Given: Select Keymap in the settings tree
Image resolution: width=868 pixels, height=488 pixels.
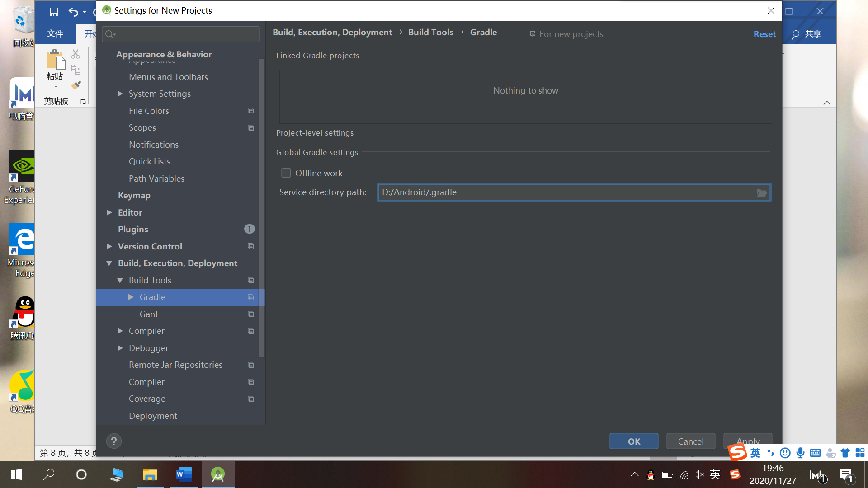Looking at the screenshot, I should coord(134,195).
